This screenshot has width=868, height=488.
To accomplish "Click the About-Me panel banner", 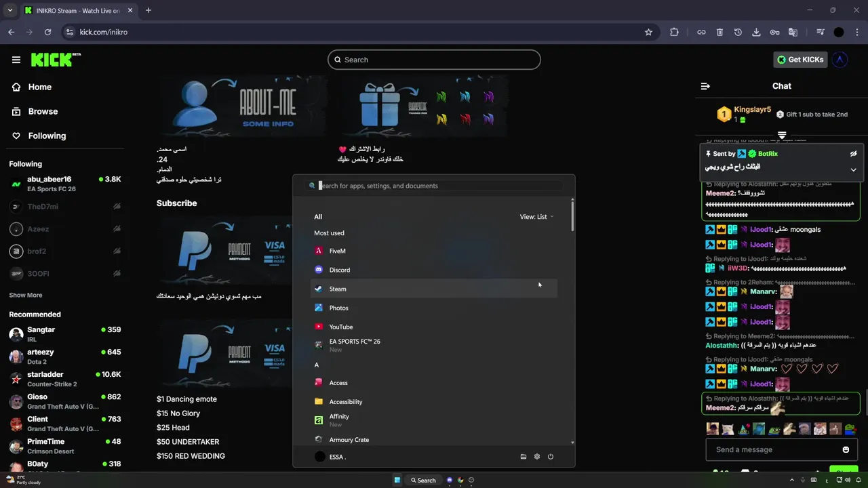I will click(243, 106).
